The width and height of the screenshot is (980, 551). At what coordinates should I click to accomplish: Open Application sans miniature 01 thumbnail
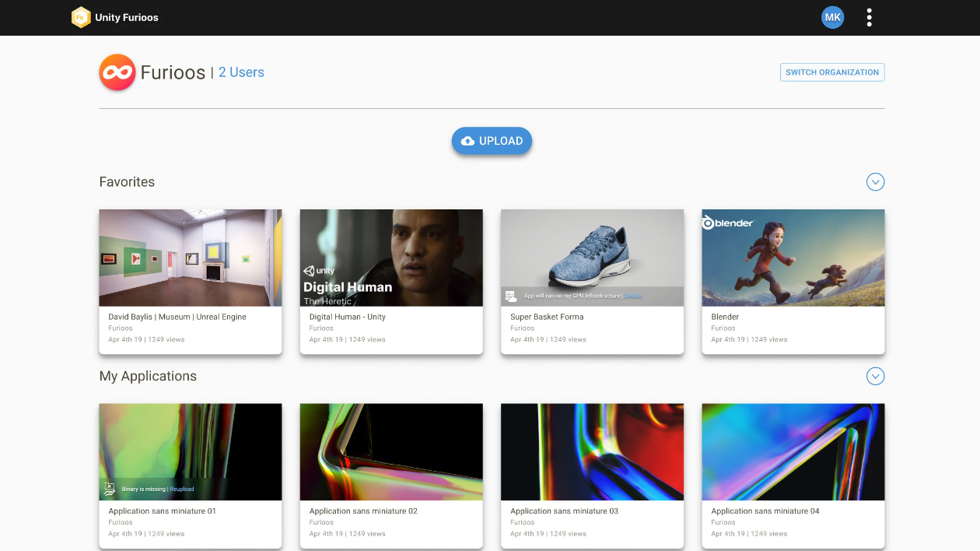click(x=191, y=451)
